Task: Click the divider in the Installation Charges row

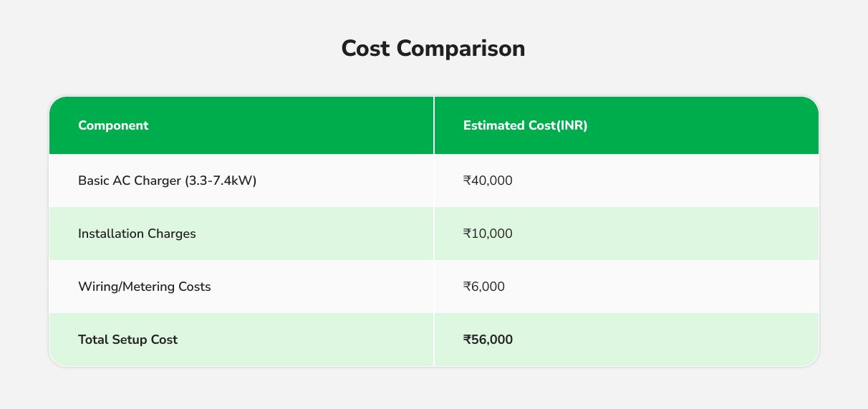Action: point(434,234)
